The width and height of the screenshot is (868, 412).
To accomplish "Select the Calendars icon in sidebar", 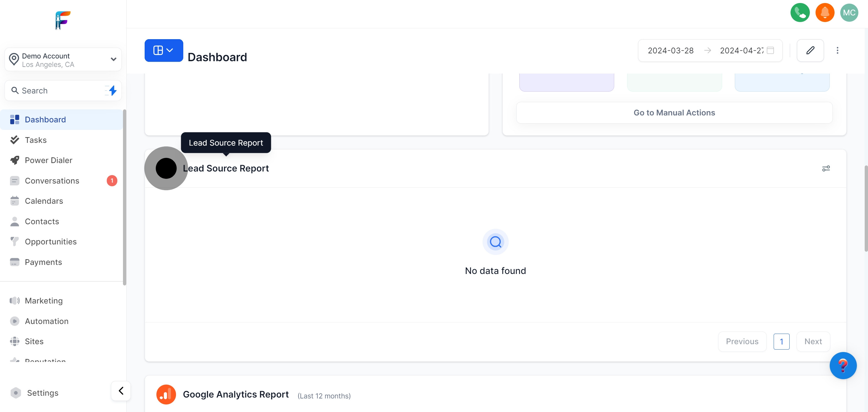I will click(14, 201).
